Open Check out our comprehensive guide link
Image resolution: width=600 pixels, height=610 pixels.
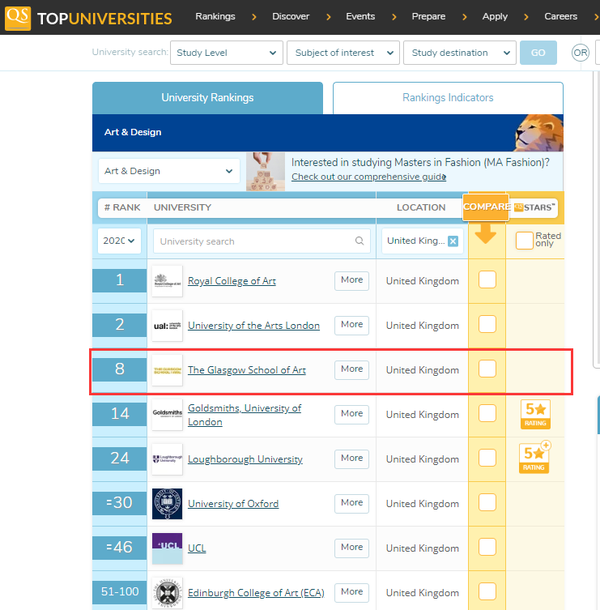[368, 177]
